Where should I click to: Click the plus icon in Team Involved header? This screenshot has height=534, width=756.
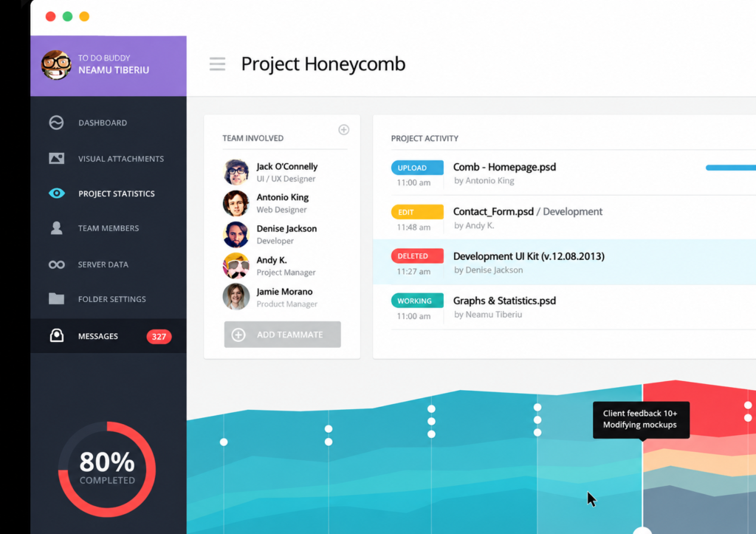[344, 129]
